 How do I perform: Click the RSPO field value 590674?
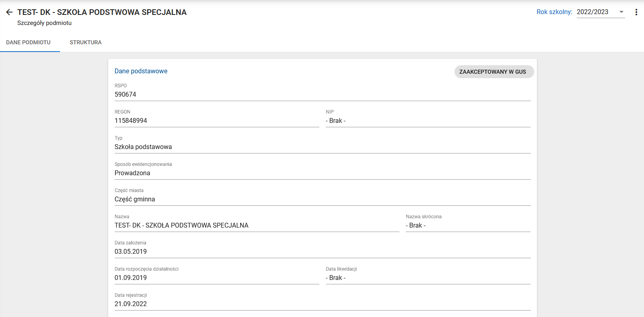pos(126,94)
